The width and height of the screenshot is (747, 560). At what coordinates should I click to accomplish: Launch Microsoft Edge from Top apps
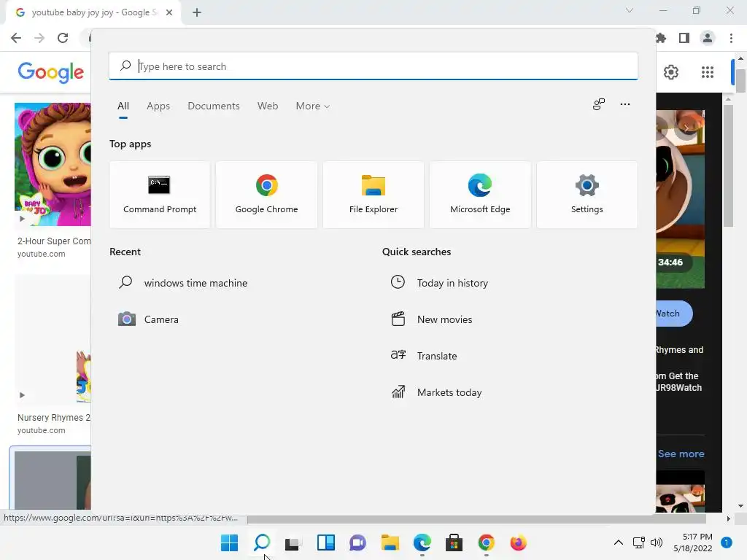[480, 194]
